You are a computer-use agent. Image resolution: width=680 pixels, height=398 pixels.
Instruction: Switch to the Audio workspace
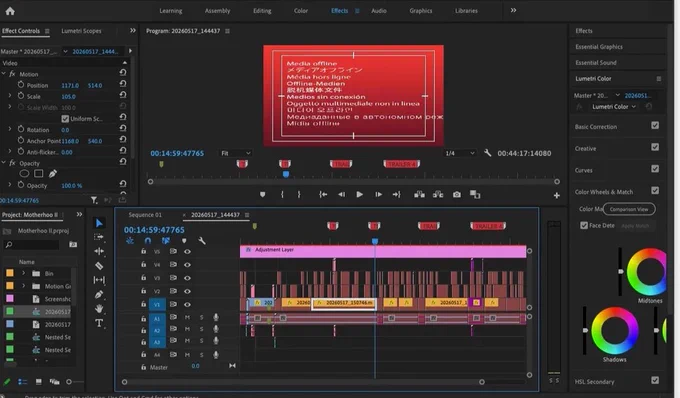coord(379,11)
